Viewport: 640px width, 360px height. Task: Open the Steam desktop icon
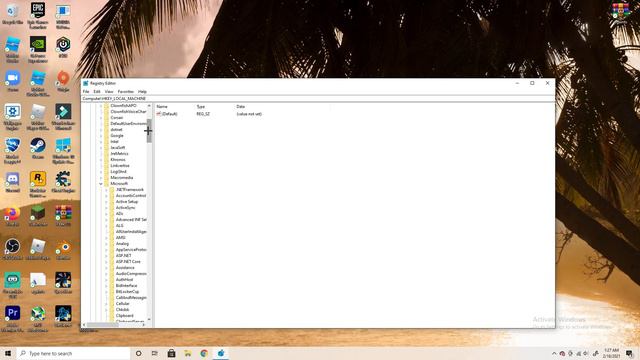pos(38,148)
